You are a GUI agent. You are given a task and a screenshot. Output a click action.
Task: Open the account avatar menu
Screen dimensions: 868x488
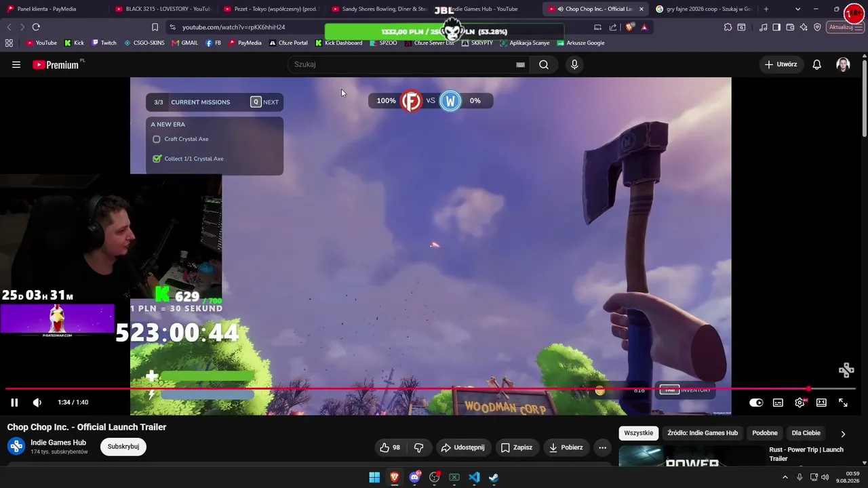(x=843, y=64)
